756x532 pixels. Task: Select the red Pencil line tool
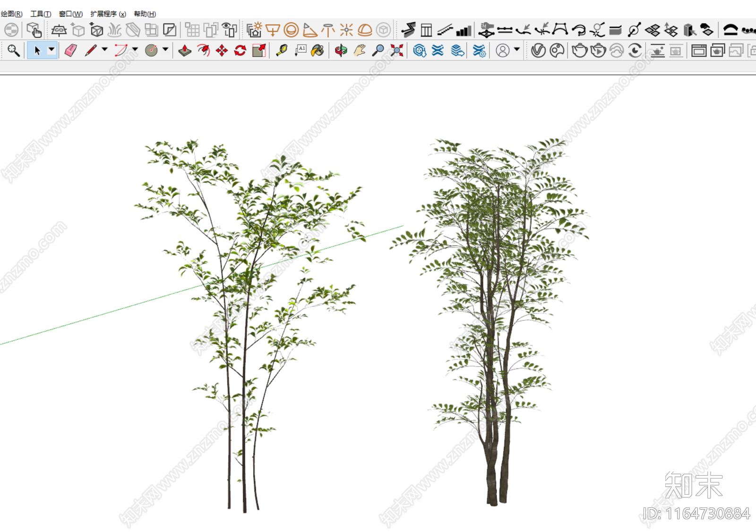[91, 51]
